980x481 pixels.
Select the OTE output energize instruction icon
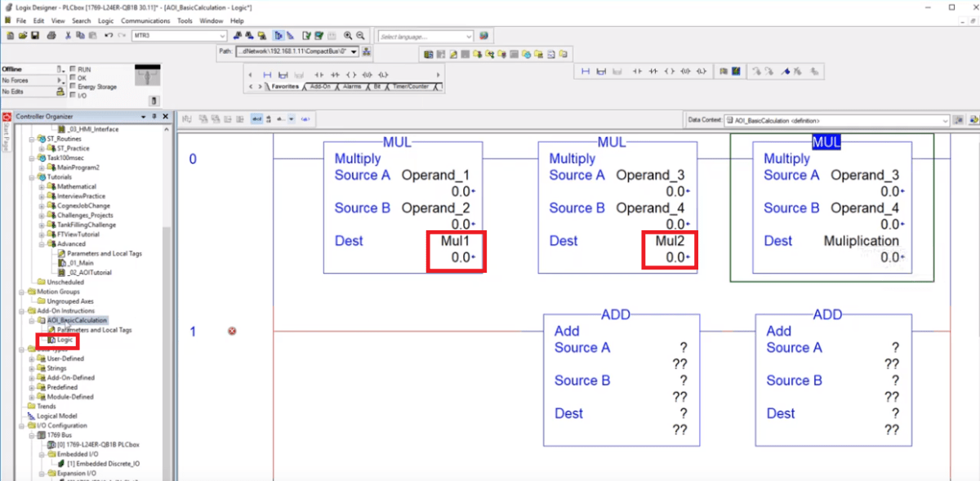(x=352, y=73)
